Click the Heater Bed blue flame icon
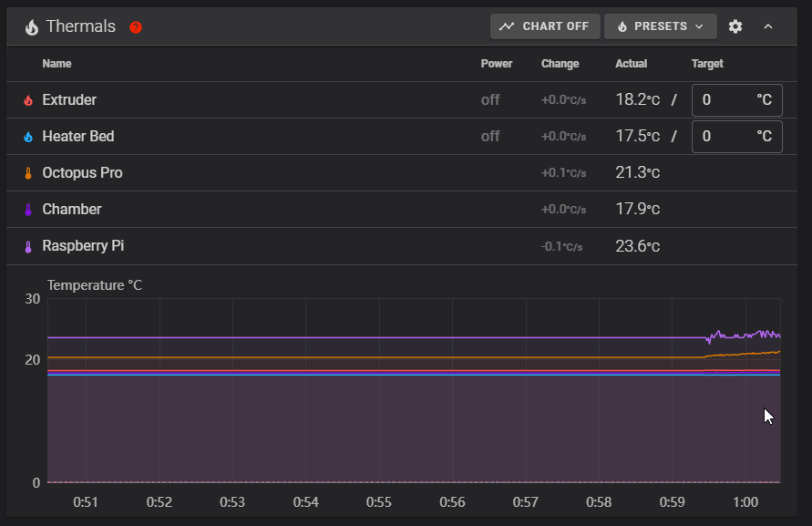The height and width of the screenshot is (526, 812). point(28,137)
